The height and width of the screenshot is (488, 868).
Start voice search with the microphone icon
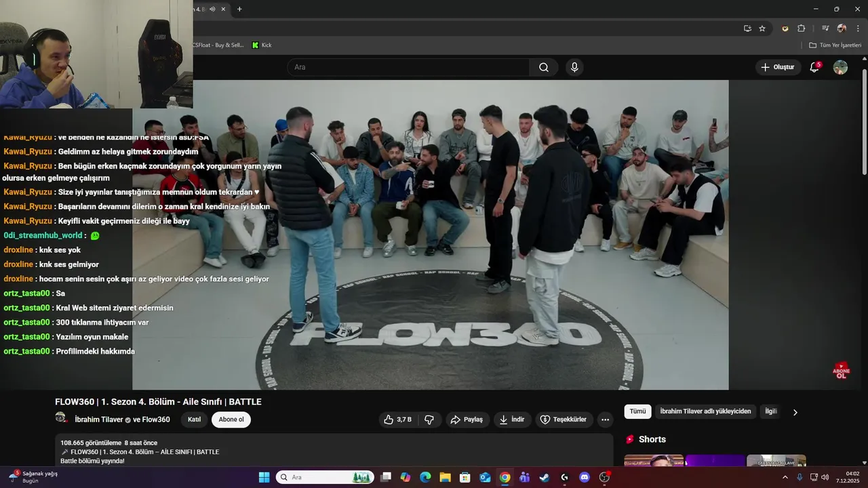pos(574,67)
